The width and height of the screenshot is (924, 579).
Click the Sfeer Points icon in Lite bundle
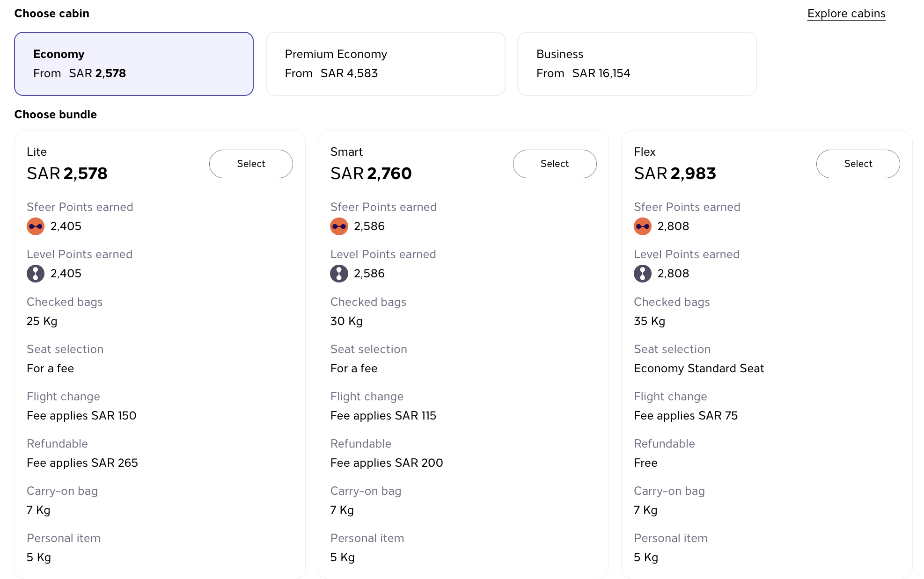coord(36,226)
